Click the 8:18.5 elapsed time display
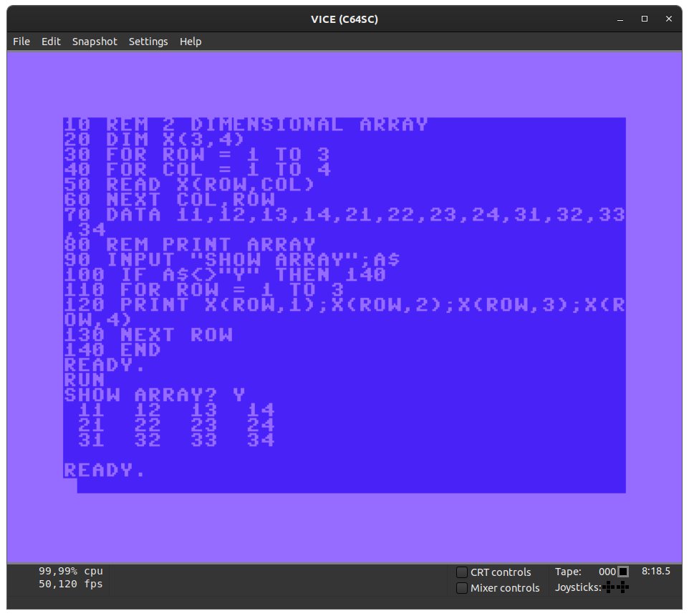Image resolution: width=689 pixels, height=616 pixels. 655,571
